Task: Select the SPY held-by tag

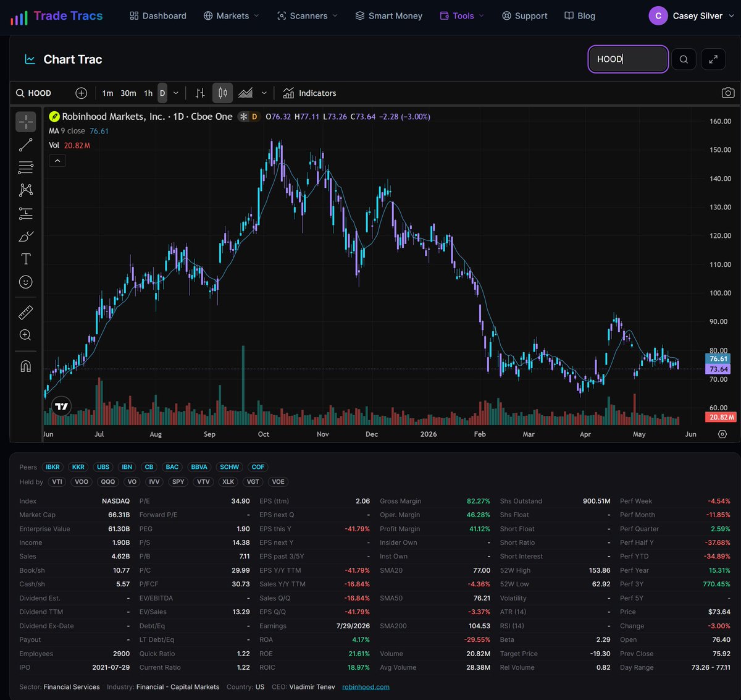Action: click(x=178, y=482)
